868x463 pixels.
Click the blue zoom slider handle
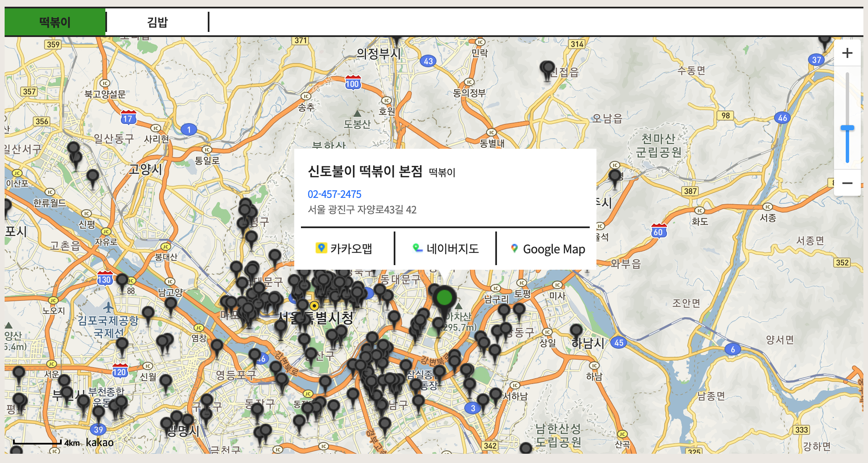pos(847,128)
